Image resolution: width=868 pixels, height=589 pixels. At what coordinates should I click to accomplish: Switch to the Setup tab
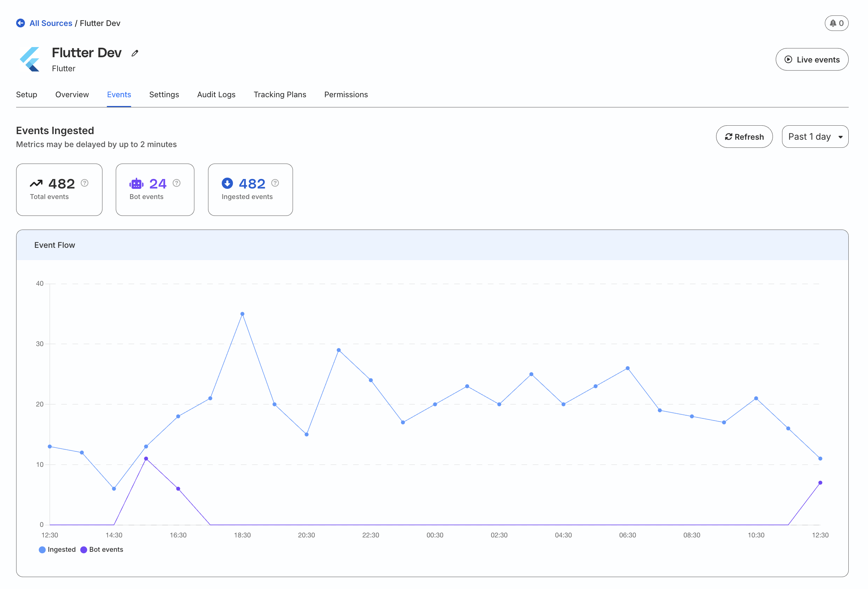point(27,94)
